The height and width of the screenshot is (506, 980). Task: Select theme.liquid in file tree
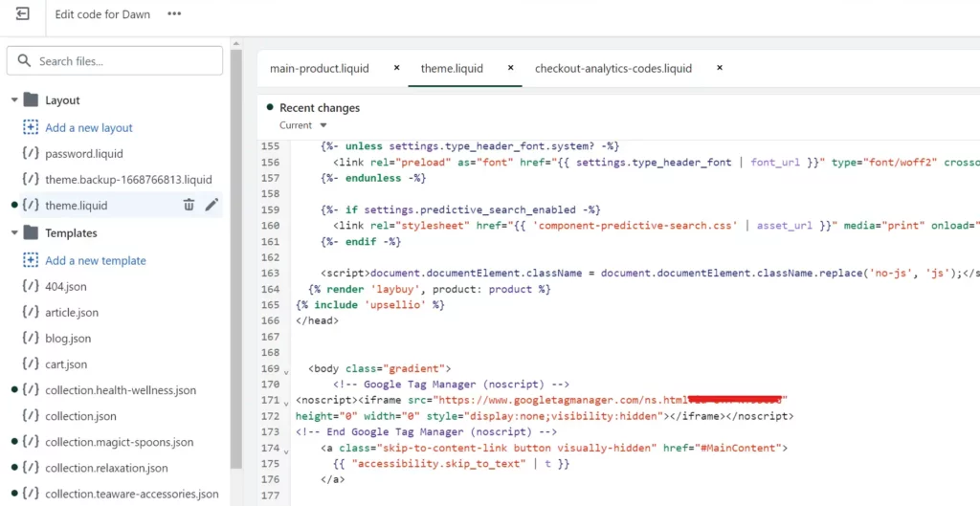(x=77, y=206)
